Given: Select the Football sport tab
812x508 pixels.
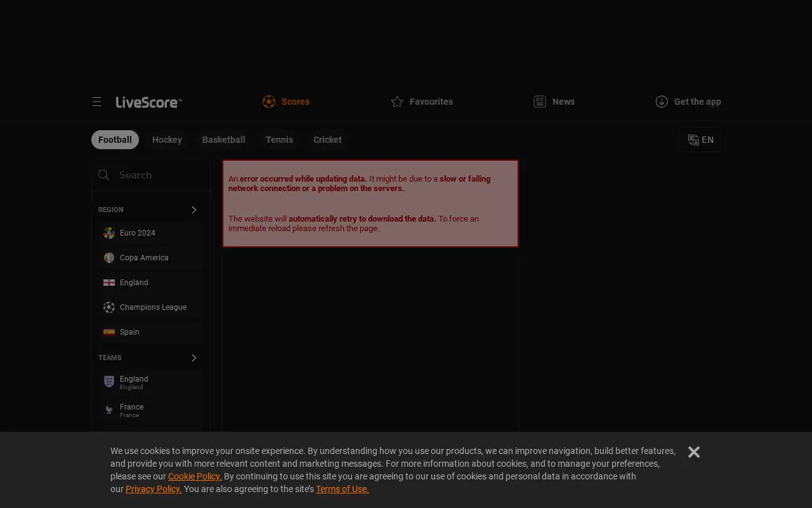Looking at the screenshot, I should [115, 140].
